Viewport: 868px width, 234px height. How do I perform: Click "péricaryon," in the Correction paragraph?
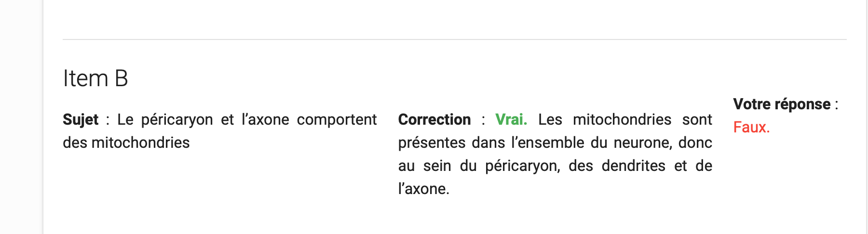click(523, 166)
